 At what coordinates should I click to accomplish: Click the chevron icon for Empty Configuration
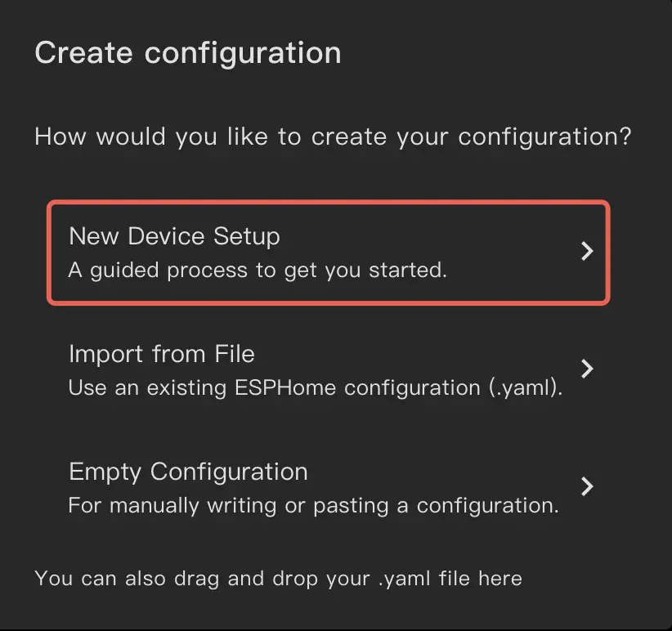pyautogui.click(x=586, y=486)
